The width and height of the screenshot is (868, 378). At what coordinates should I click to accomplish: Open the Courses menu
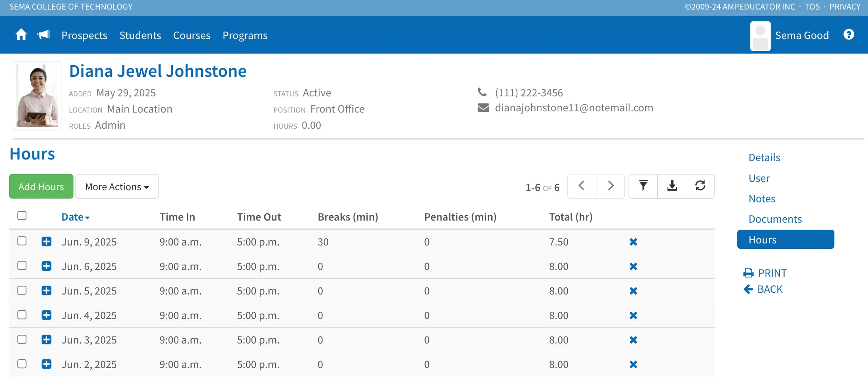(192, 35)
